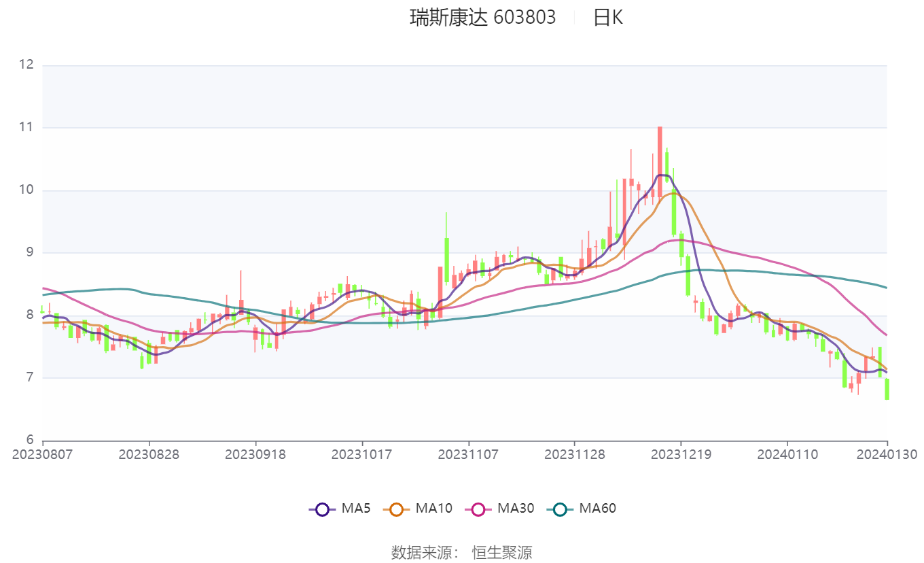Toggle the MA5 legend series

tap(339, 509)
